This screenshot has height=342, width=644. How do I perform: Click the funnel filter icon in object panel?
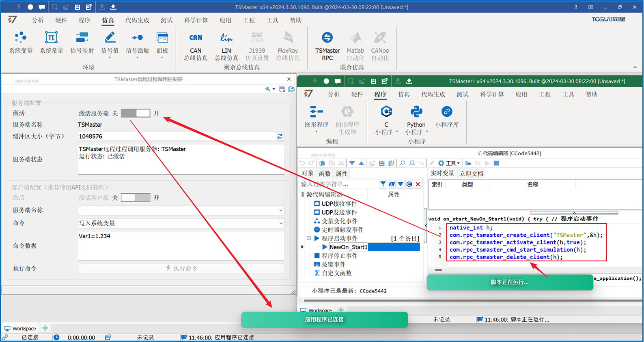(x=383, y=184)
